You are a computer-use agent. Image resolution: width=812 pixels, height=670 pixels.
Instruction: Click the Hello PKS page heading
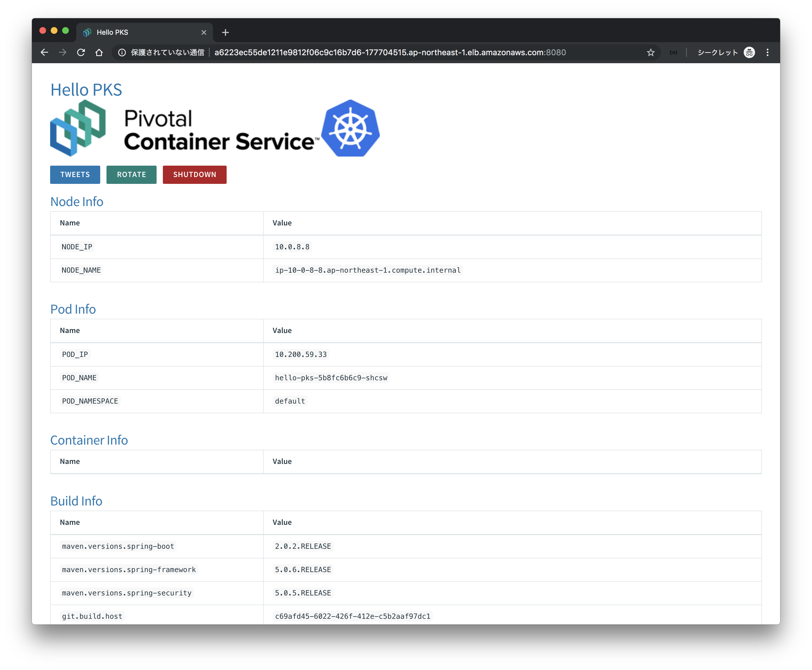pyautogui.click(x=86, y=90)
